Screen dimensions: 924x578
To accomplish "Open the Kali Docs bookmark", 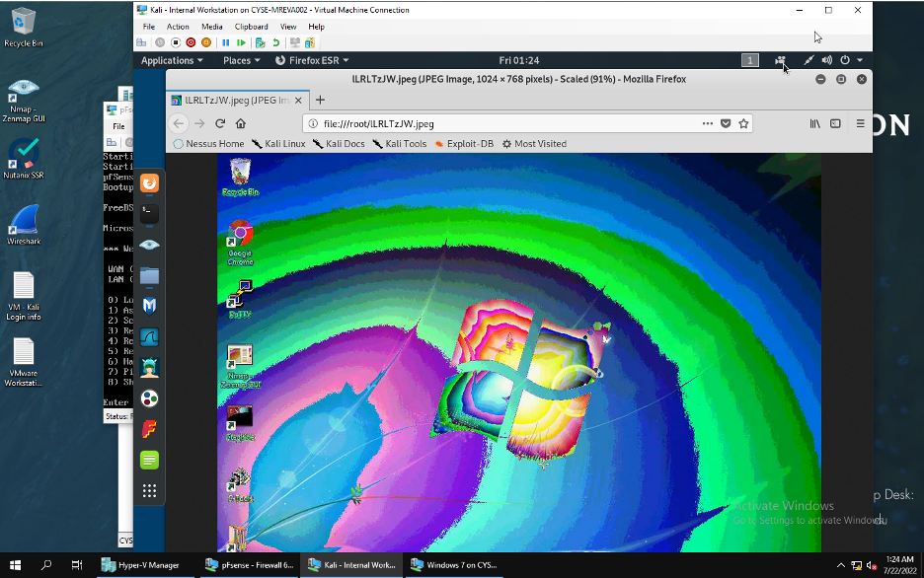I will coord(339,144).
